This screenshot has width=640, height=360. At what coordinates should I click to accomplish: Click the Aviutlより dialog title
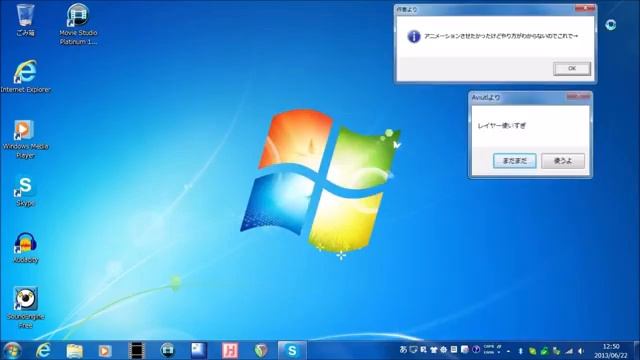click(486, 98)
